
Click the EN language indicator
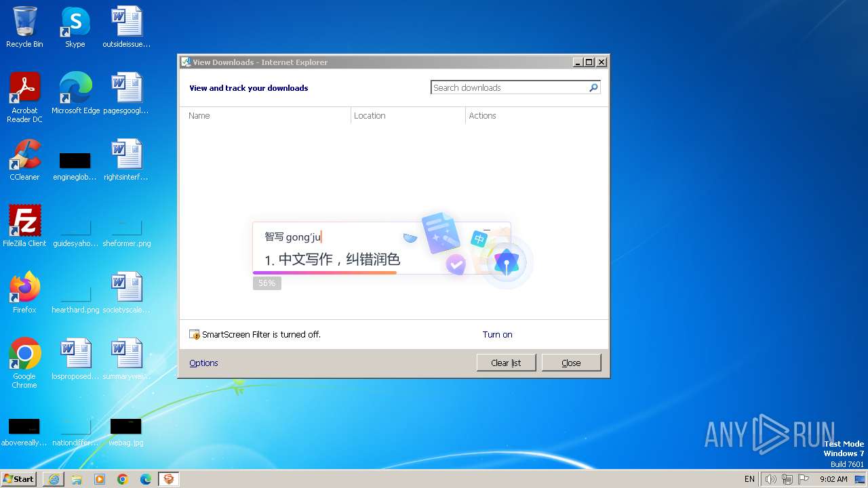749,479
